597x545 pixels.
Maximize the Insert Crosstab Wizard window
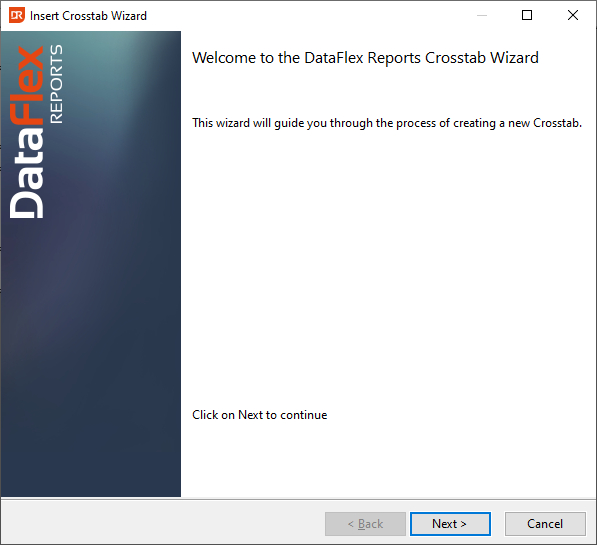[527, 15]
